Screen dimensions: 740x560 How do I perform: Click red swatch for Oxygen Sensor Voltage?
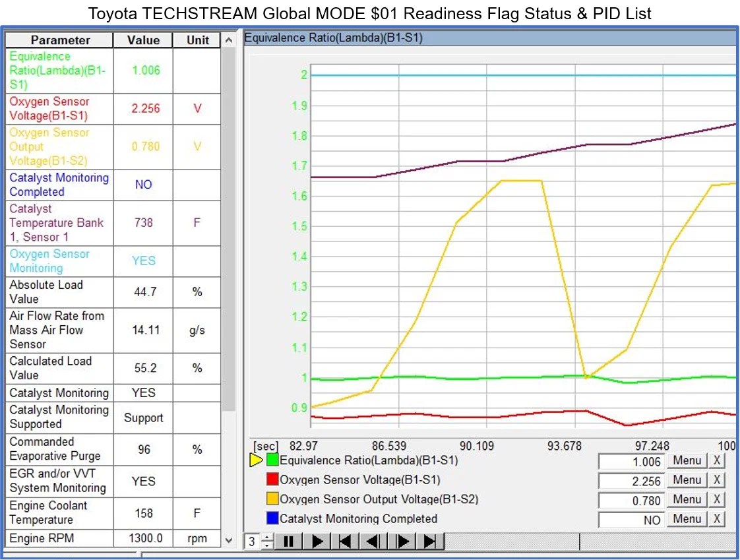pyautogui.click(x=272, y=480)
